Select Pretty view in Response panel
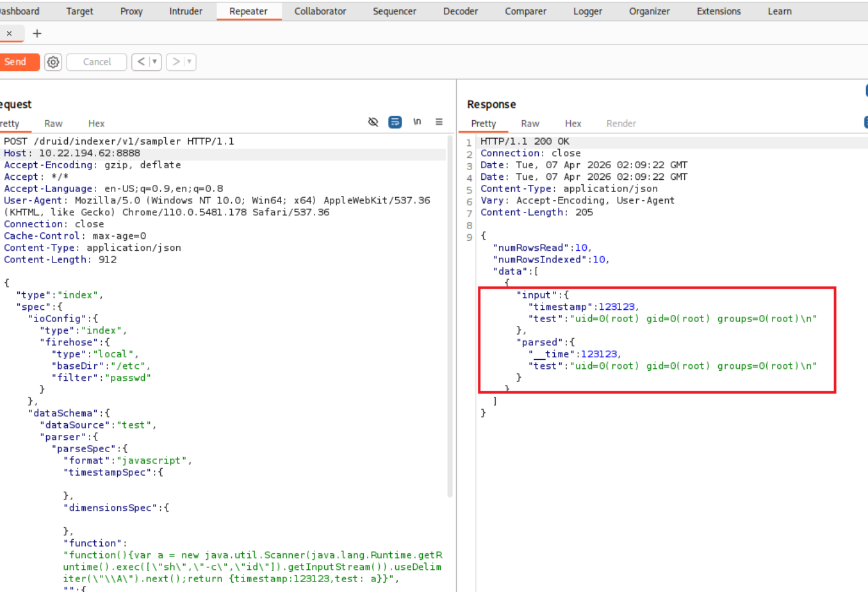This screenshot has height=592, width=868. [x=483, y=123]
